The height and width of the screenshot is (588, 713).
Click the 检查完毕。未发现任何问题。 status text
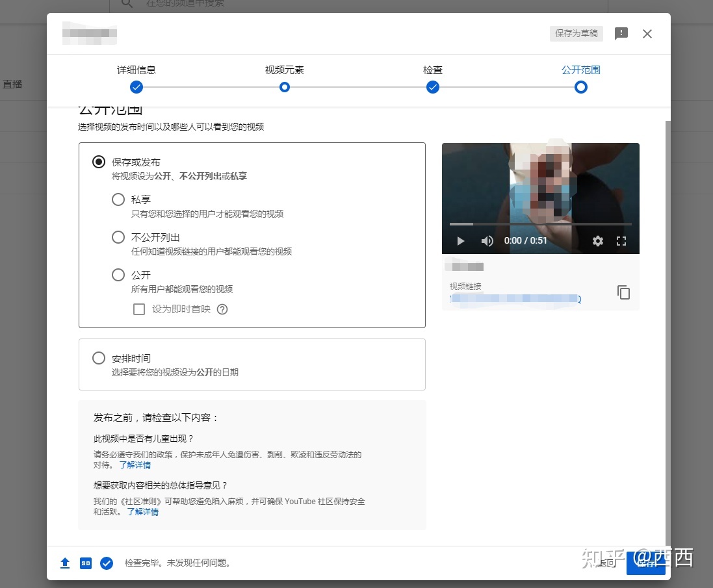tap(178, 563)
